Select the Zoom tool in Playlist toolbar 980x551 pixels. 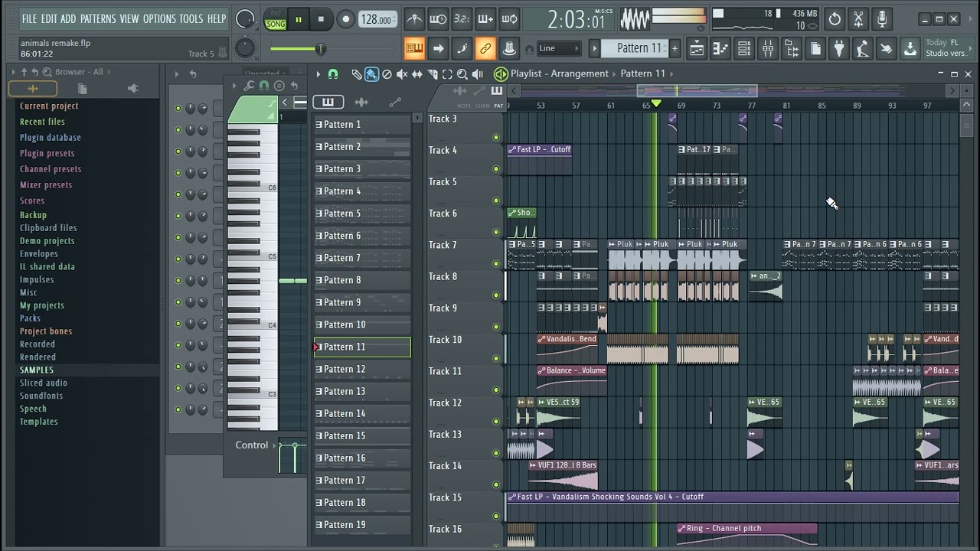pyautogui.click(x=462, y=74)
